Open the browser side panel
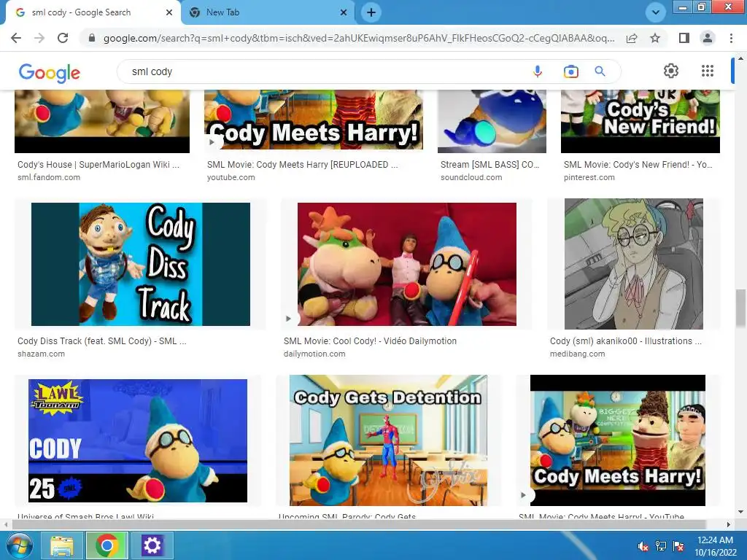The height and width of the screenshot is (560, 747). tap(684, 38)
